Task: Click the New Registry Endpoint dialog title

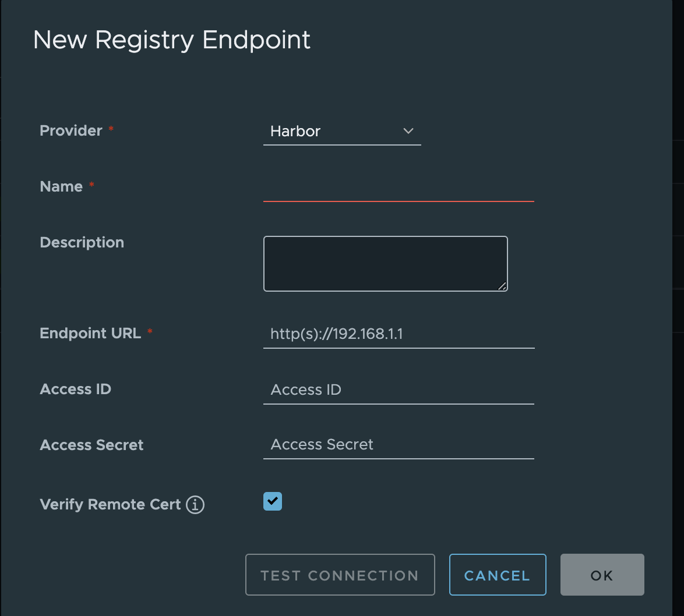Action: coord(172,40)
